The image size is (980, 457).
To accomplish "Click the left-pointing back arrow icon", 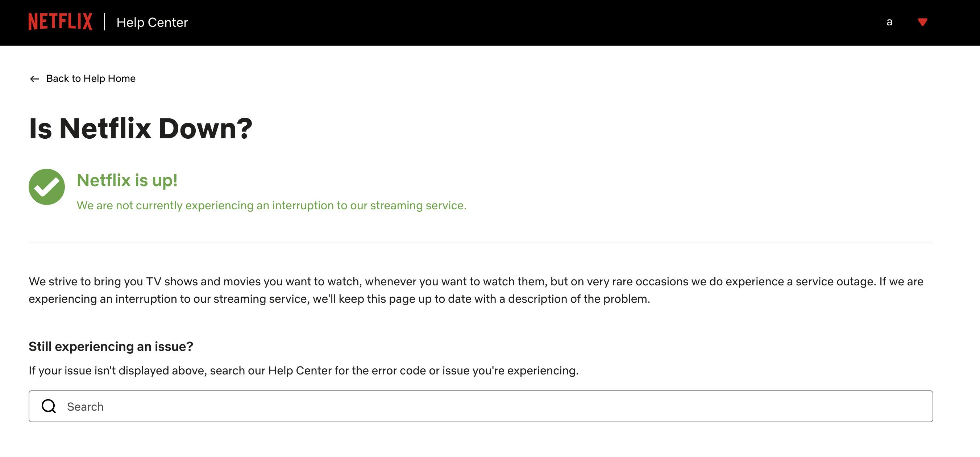I will click(35, 79).
